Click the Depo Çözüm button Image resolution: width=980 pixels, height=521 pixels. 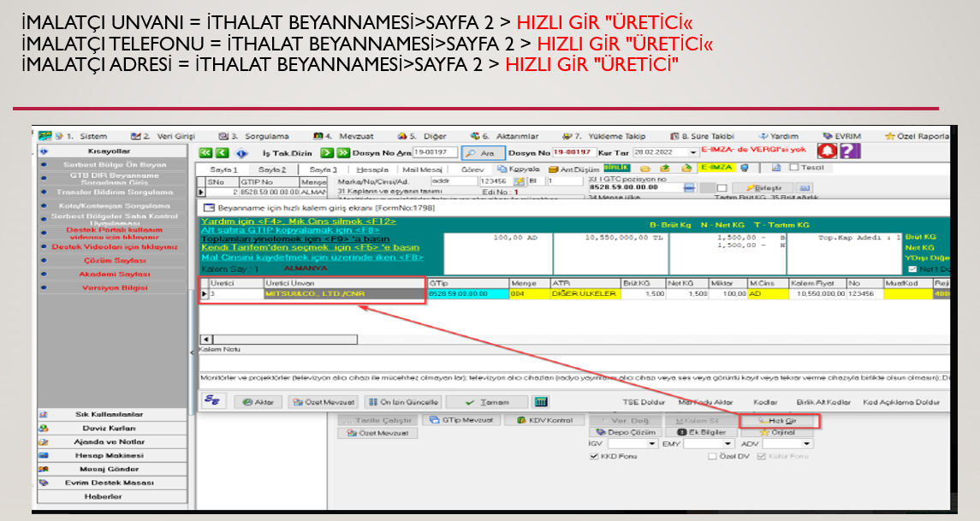click(625, 432)
